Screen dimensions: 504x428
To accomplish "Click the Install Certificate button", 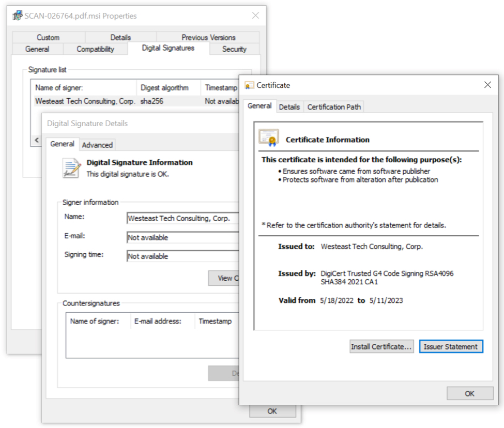I will tap(381, 347).
